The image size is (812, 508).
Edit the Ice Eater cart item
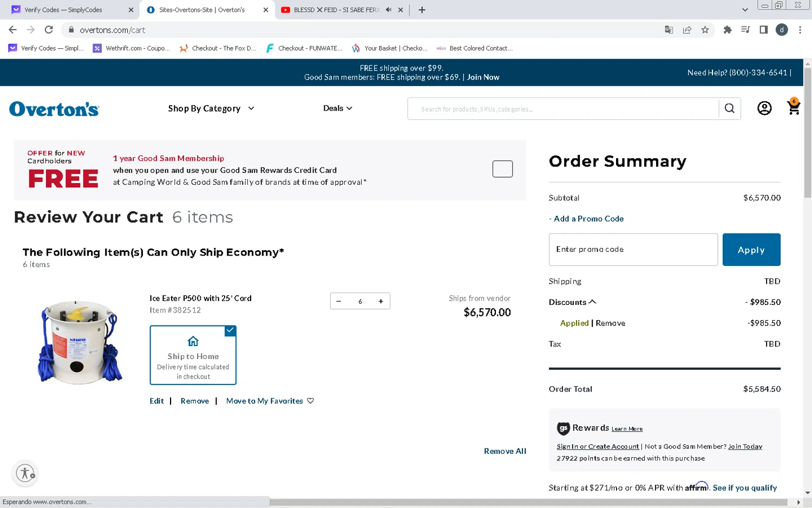[x=156, y=401]
